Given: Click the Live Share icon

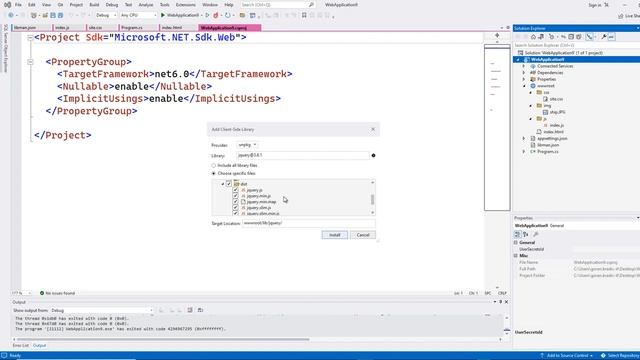Looking at the screenshot, I should pos(620,16).
